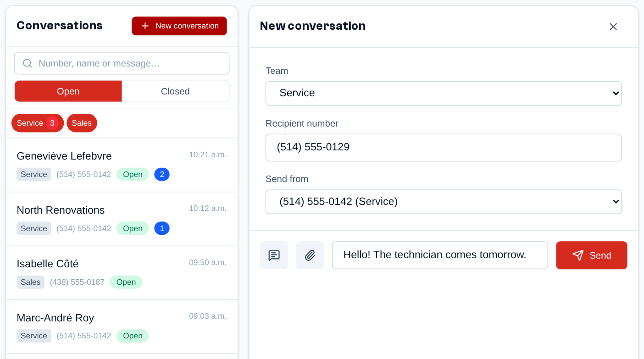Click the conversation search field
This screenshot has width=644, height=359.
(122, 63)
